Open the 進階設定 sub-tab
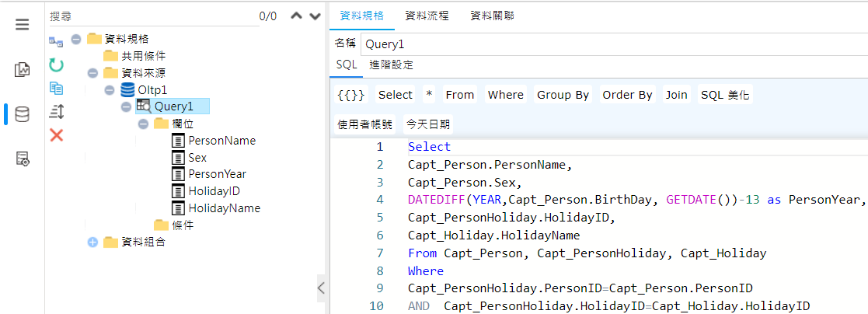This screenshot has width=868, height=314. [392, 65]
